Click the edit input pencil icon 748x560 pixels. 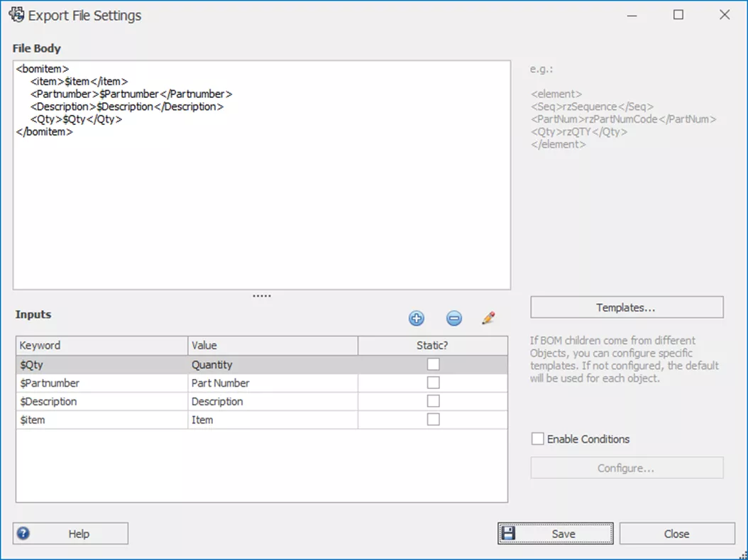tap(488, 318)
